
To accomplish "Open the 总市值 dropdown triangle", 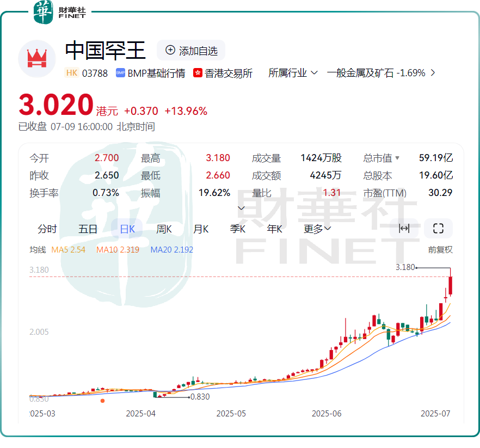I will click(397, 158).
